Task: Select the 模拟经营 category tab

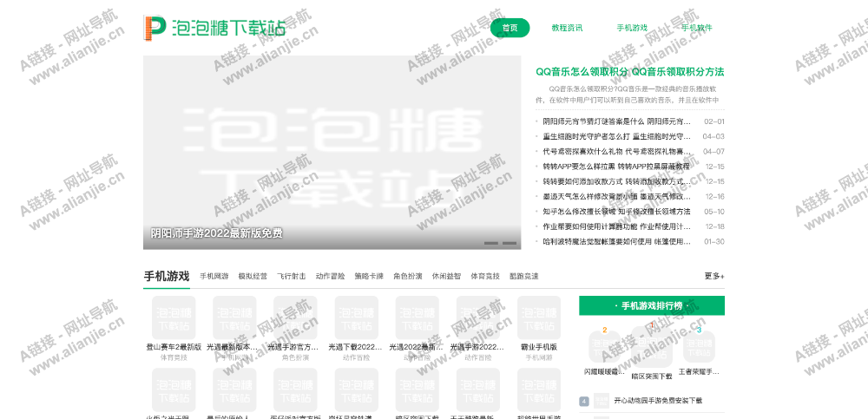Action: tap(253, 277)
